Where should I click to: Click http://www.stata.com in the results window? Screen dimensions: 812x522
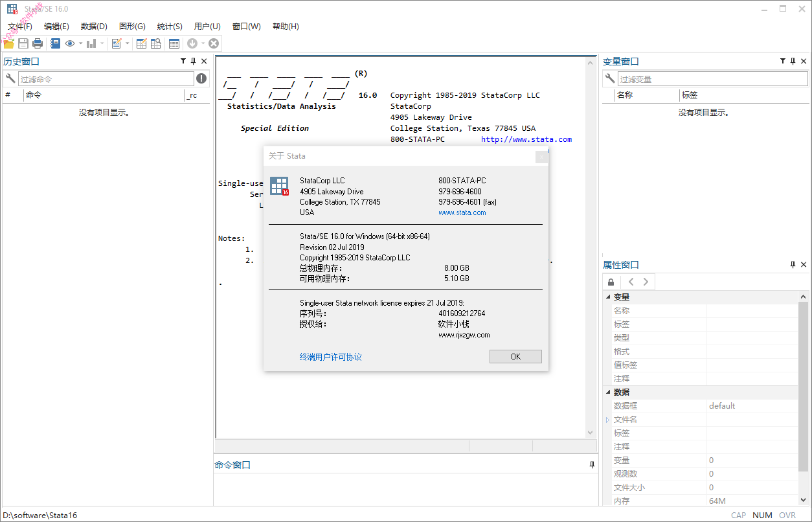[x=526, y=139]
